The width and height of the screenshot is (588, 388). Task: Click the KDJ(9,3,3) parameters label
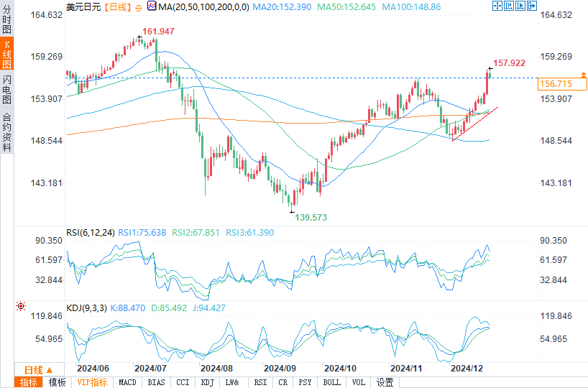click(87, 308)
